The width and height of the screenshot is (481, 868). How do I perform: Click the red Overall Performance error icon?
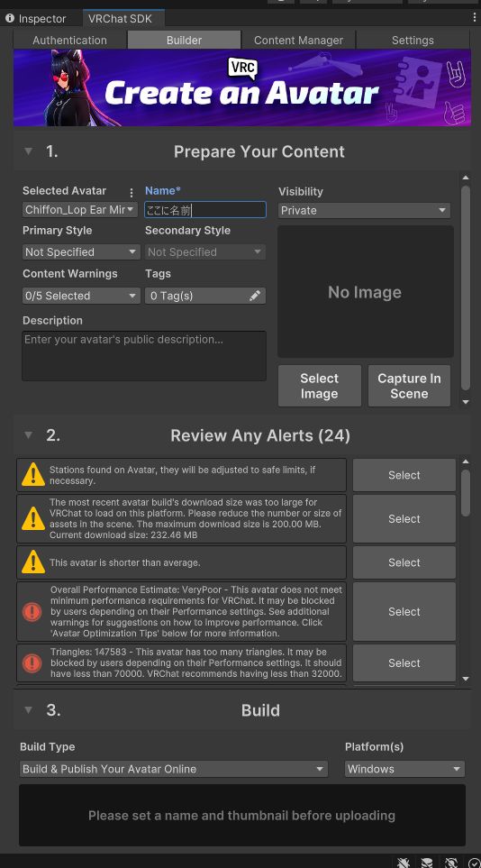click(x=32, y=612)
